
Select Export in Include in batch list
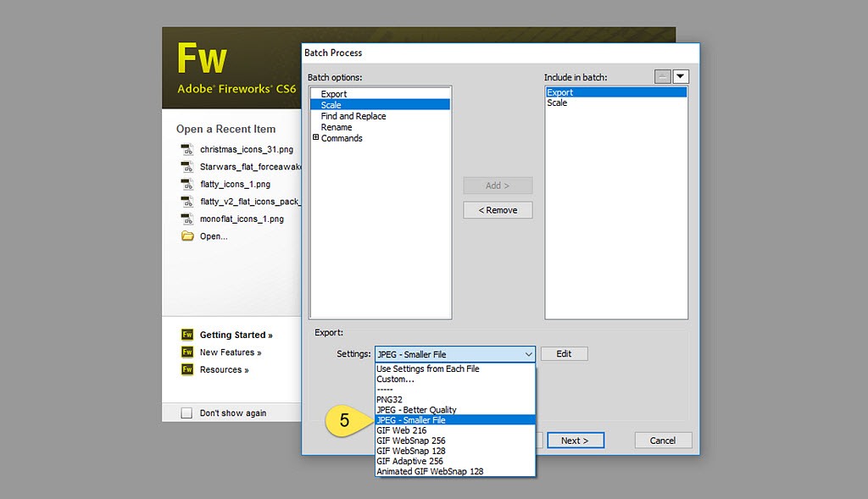(616, 92)
